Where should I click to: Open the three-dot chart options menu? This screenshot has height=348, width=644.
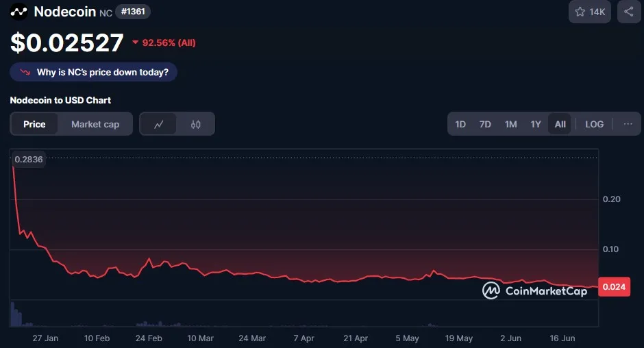click(x=628, y=124)
